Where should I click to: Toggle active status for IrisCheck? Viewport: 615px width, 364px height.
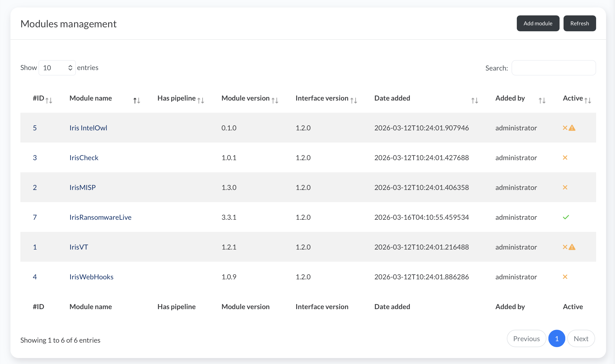[x=565, y=157]
